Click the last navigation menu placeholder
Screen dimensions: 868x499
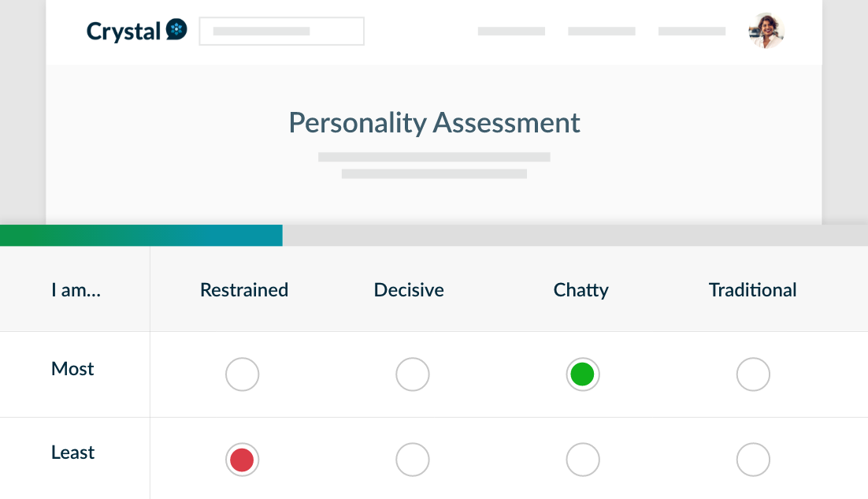point(692,32)
